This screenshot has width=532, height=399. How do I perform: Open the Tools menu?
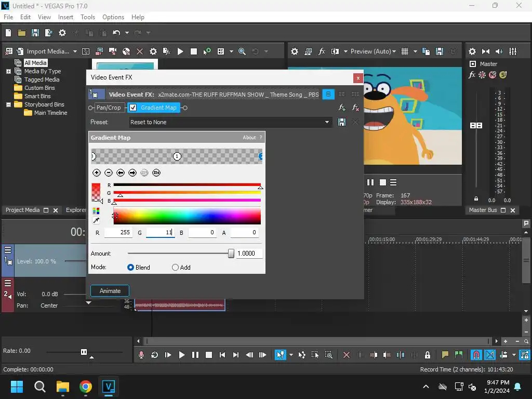pyautogui.click(x=87, y=17)
